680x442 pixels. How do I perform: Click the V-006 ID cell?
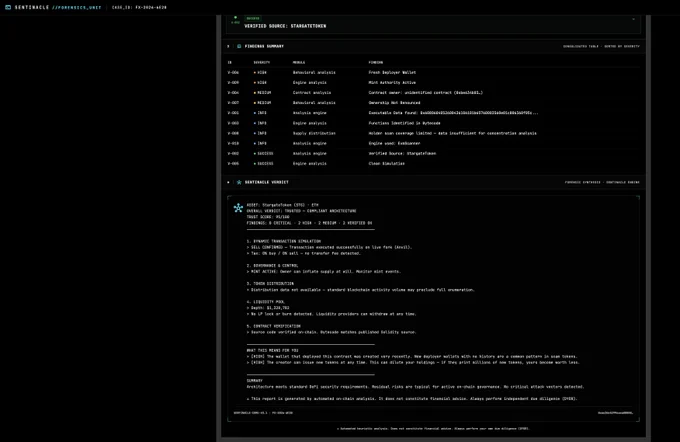point(233,72)
